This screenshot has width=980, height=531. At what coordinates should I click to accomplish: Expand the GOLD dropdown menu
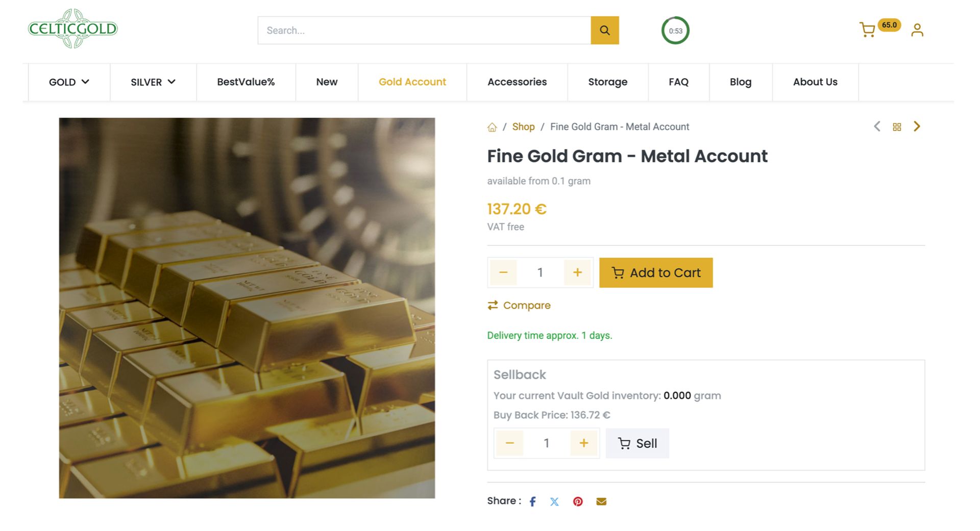coord(69,82)
